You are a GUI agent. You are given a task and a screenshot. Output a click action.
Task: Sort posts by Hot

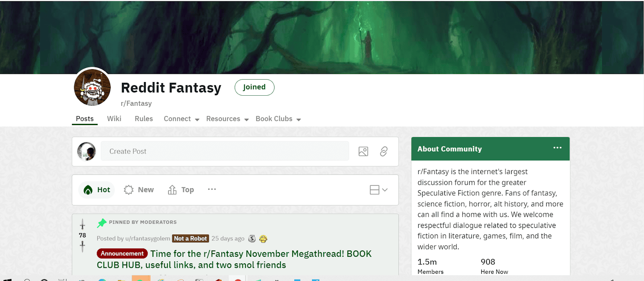click(97, 190)
